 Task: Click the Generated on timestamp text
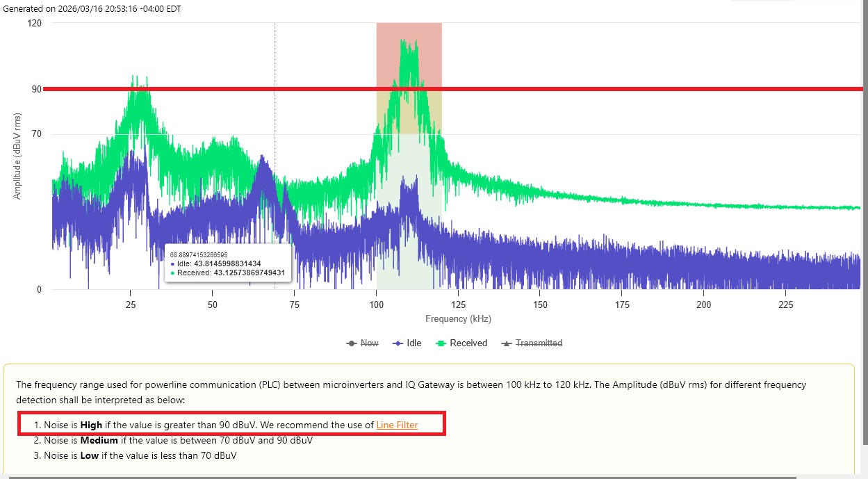(x=92, y=9)
